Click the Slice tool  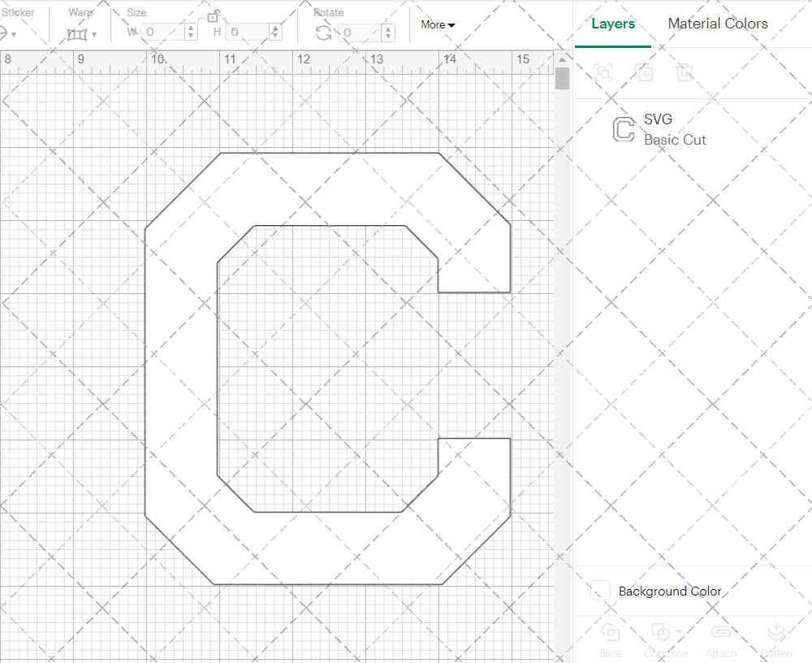click(611, 641)
